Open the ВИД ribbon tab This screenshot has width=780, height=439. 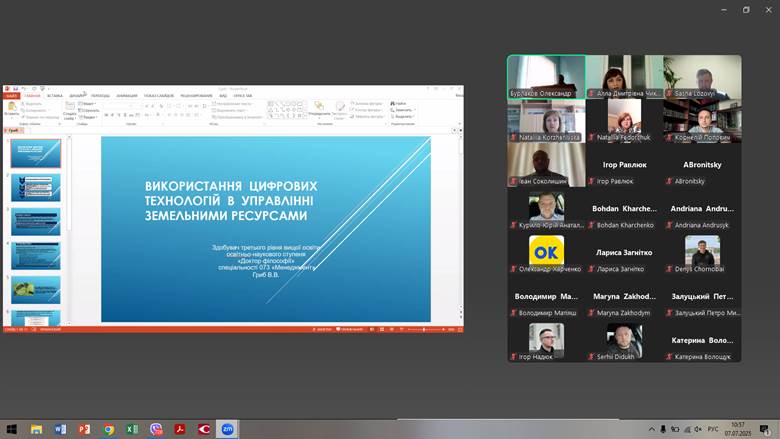click(223, 96)
